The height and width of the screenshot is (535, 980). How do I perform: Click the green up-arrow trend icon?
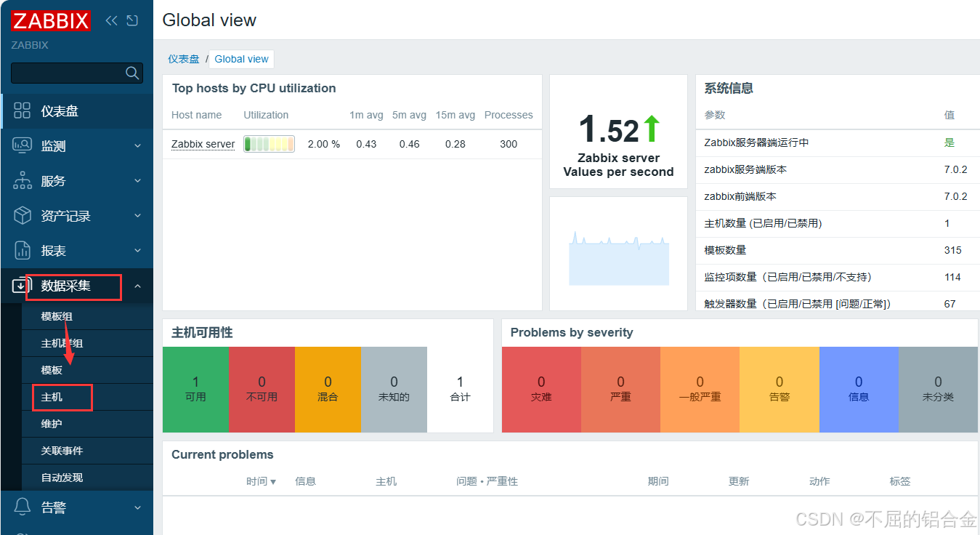(652, 129)
